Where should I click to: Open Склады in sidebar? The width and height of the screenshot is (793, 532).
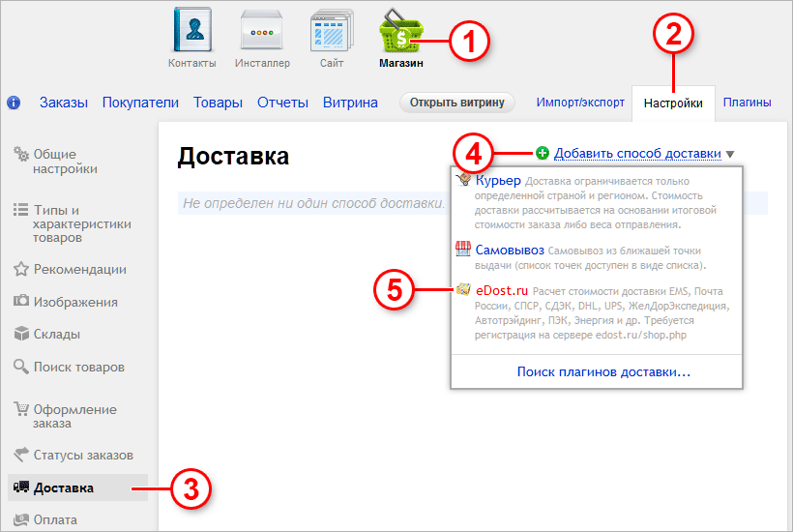pyautogui.click(x=57, y=335)
